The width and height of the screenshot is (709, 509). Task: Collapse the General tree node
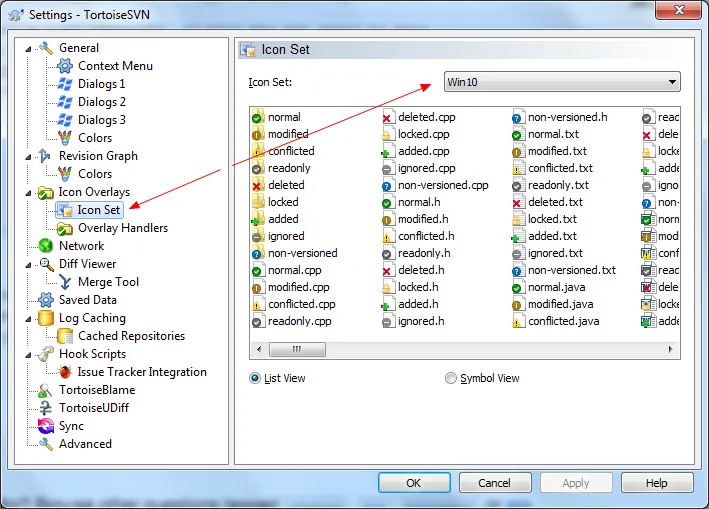tap(28, 49)
